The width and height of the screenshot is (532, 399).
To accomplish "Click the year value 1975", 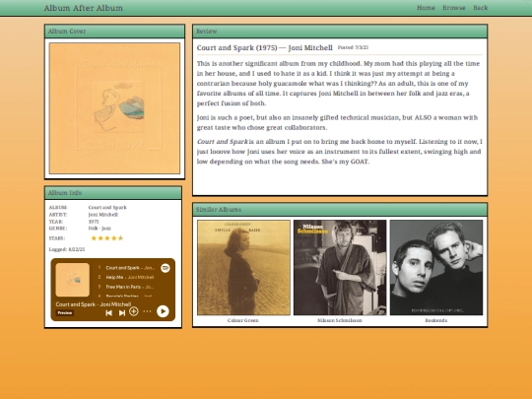I will (94, 222).
